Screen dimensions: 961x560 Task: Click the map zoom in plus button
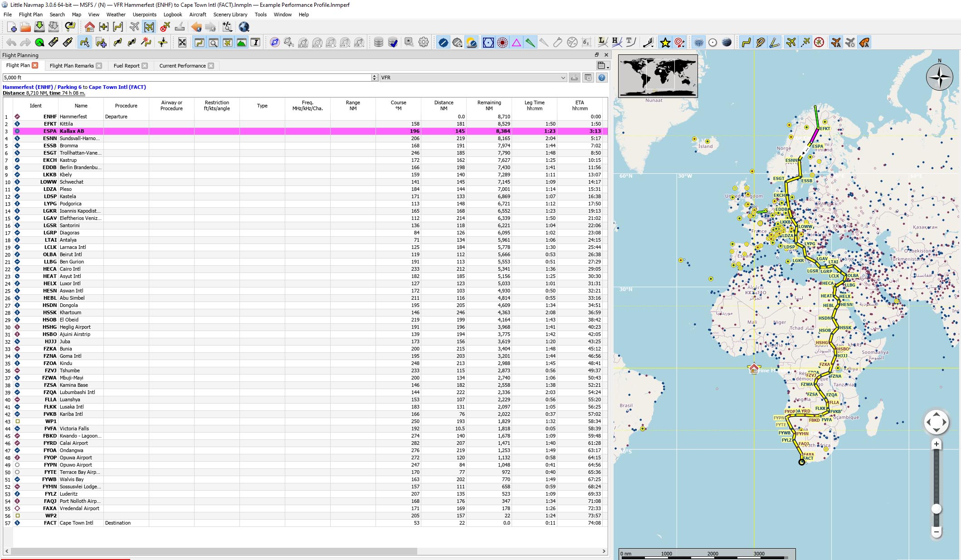[936, 444]
